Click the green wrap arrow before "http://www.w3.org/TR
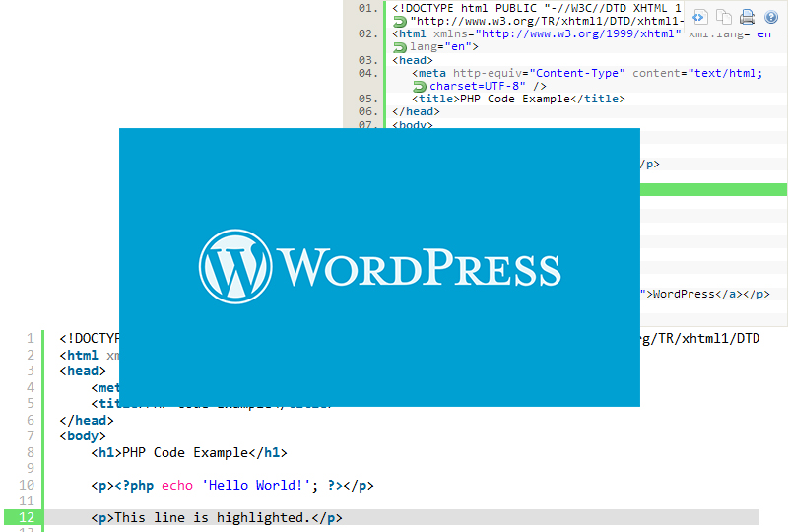The width and height of the screenshot is (788, 532). [400, 21]
